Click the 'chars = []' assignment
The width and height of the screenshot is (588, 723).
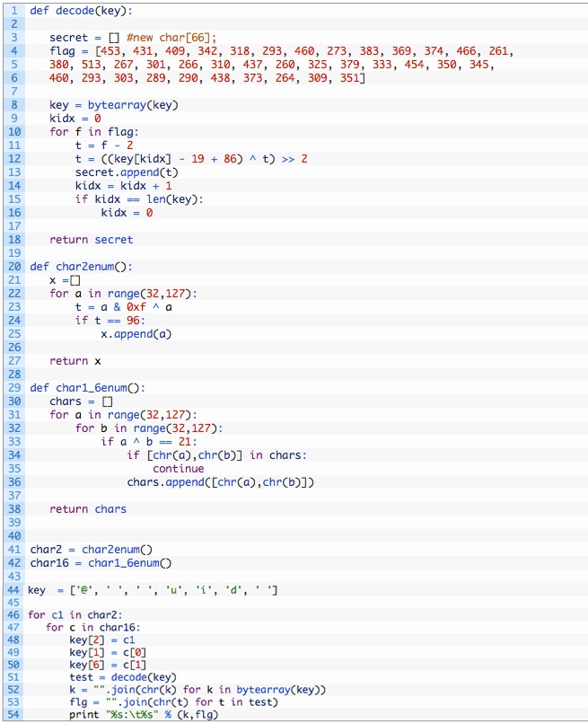tap(81, 401)
